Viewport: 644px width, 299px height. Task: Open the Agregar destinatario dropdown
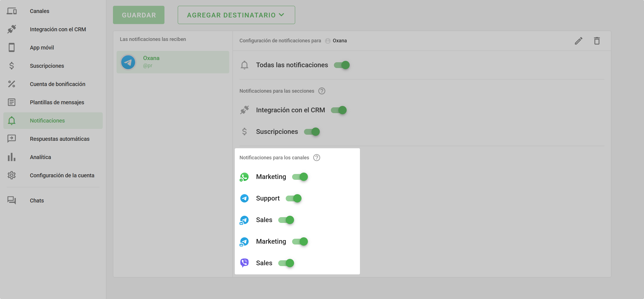(236, 15)
